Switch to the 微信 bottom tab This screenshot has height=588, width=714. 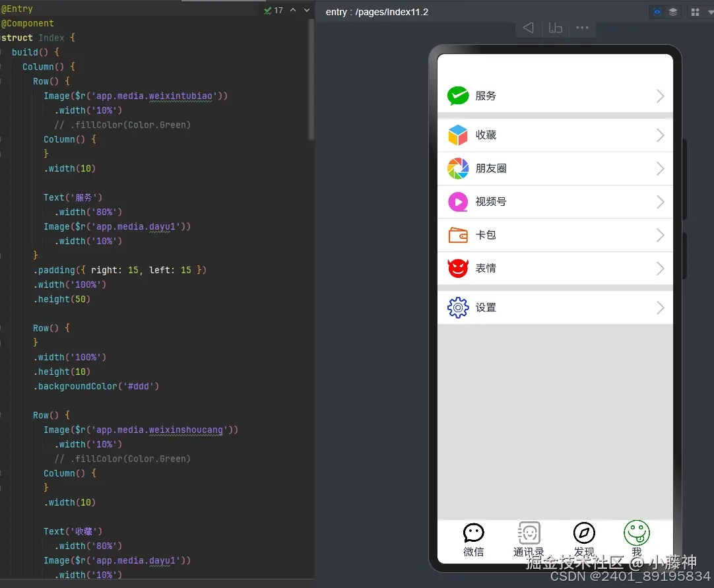point(474,540)
